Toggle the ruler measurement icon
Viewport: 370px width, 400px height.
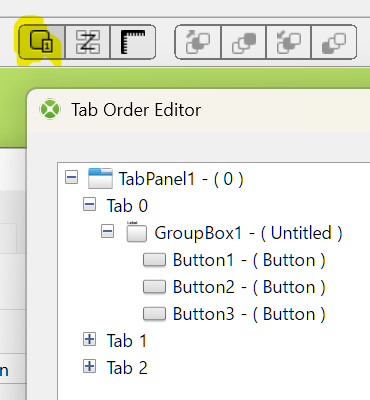[133, 42]
